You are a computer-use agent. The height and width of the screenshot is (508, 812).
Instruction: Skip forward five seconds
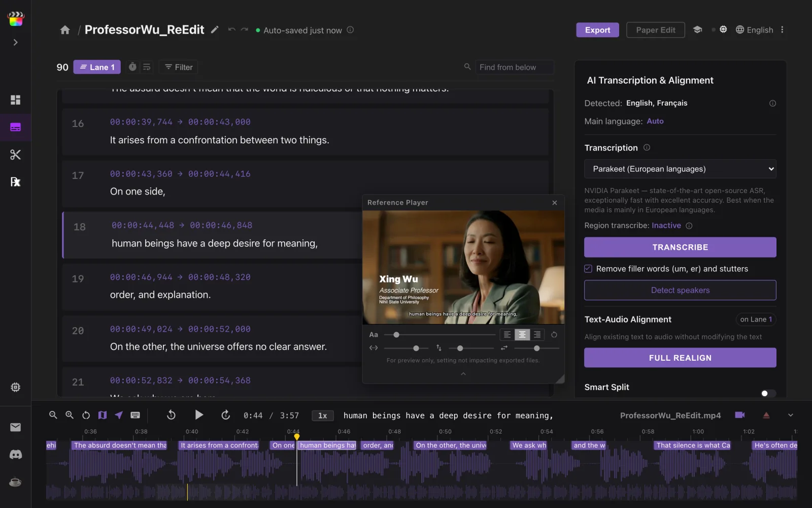(226, 415)
